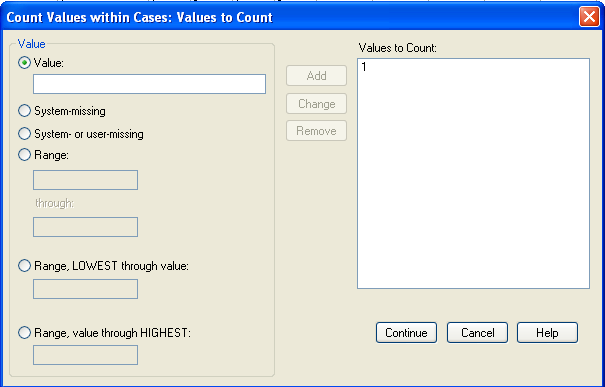Open Help for this dialog
This screenshot has width=605, height=387.
[548, 333]
